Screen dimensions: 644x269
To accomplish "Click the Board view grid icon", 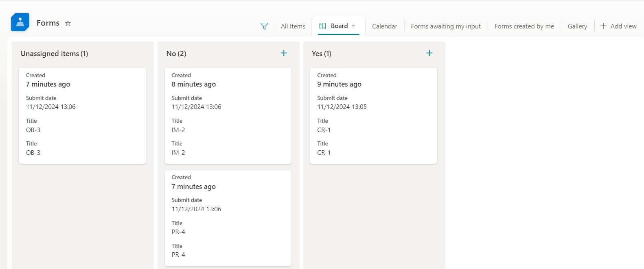I will point(322,26).
